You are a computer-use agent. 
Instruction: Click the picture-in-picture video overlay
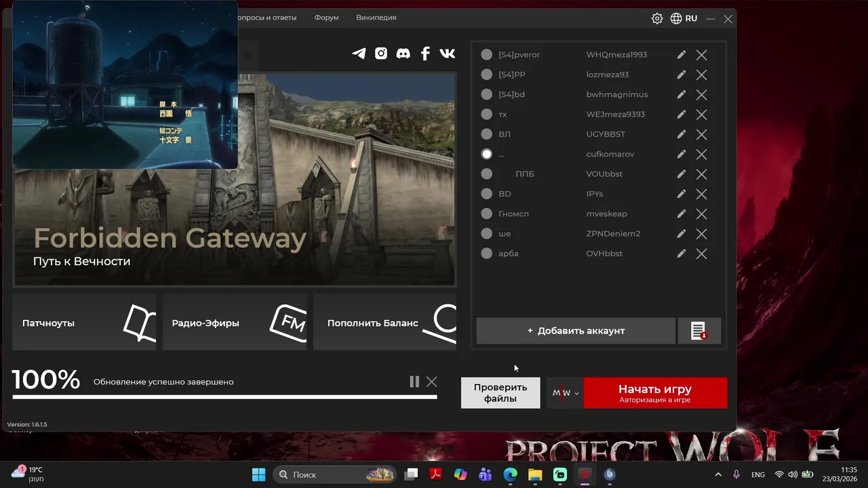point(125,84)
